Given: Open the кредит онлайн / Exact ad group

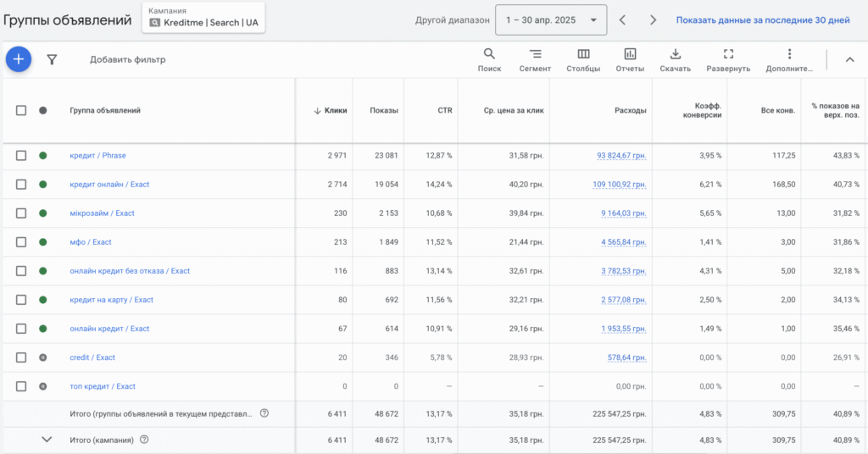Looking at the screenshot, I should pyautogui.click(x=109, y=185).
